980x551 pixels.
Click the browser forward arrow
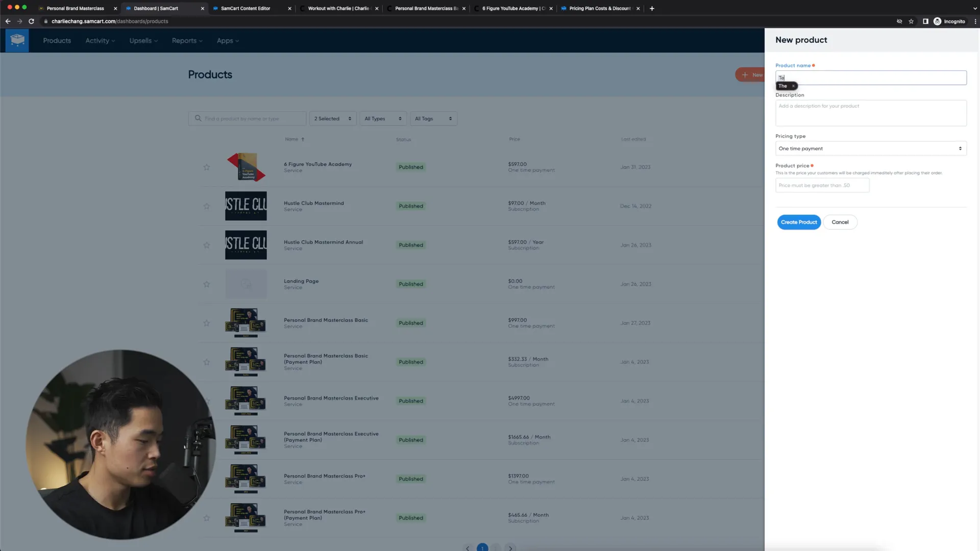[x=19, y=21]
